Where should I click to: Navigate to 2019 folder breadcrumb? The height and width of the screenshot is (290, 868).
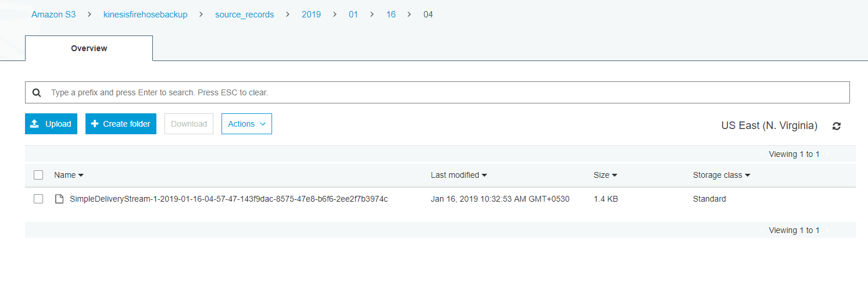311,15
